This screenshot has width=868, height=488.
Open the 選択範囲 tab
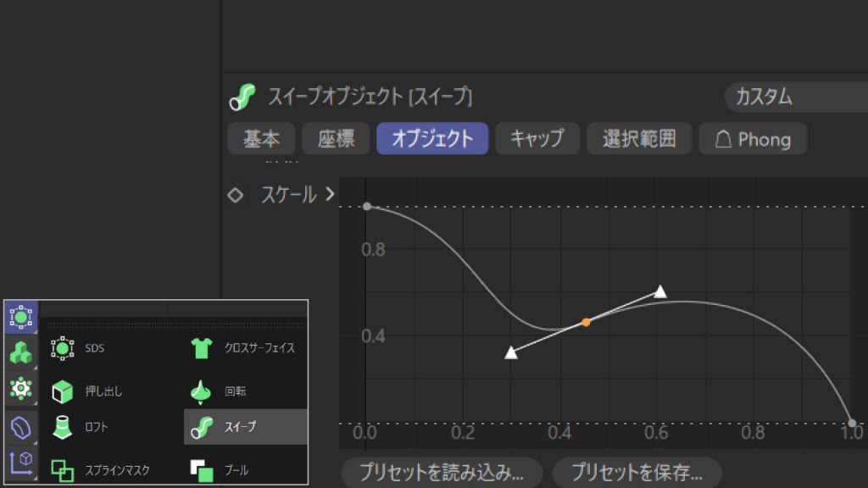[639, 138]
